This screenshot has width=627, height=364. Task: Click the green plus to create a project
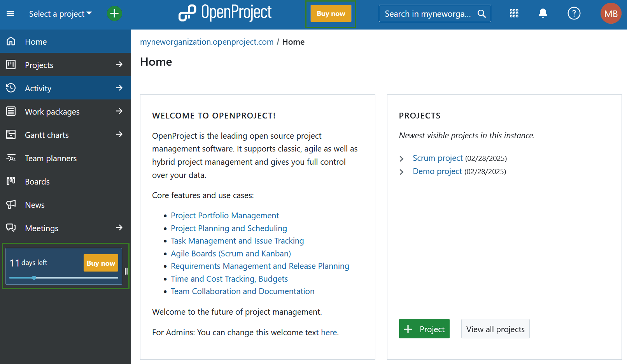tap(114, 13)
